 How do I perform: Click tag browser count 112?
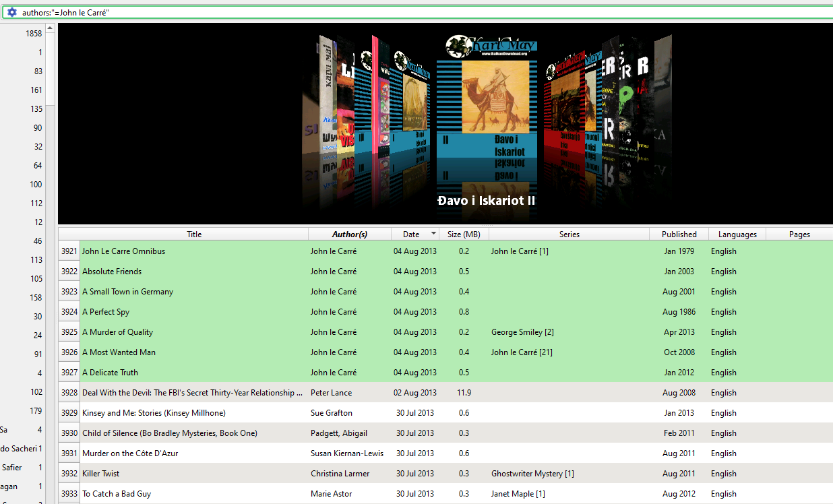(36, 203)
